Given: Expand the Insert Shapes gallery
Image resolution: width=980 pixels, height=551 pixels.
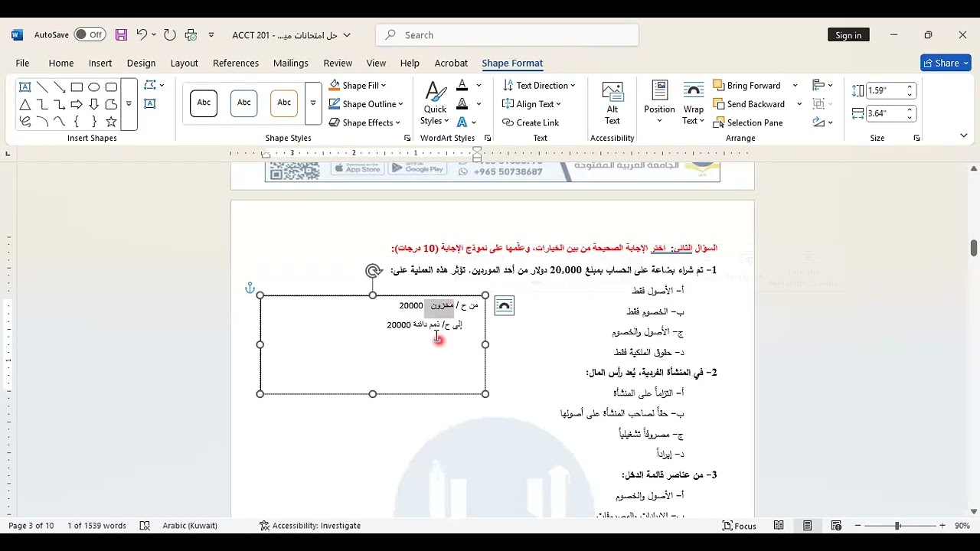Looking at the screenshot, I should coord(129,104).
